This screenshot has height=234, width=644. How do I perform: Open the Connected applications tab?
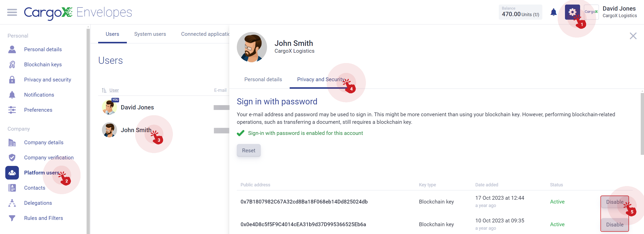(x=205, y=34)
